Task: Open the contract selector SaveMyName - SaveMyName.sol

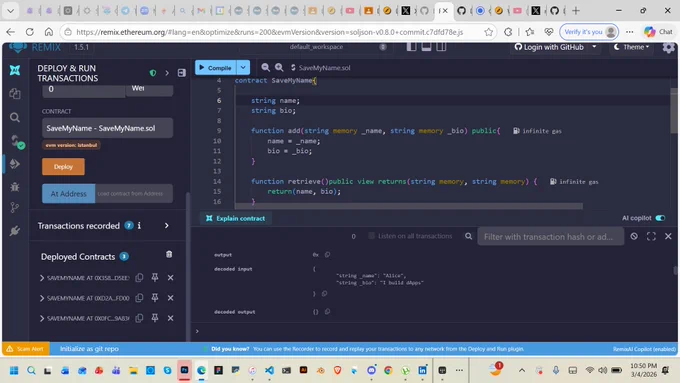Action: [108, 128]
